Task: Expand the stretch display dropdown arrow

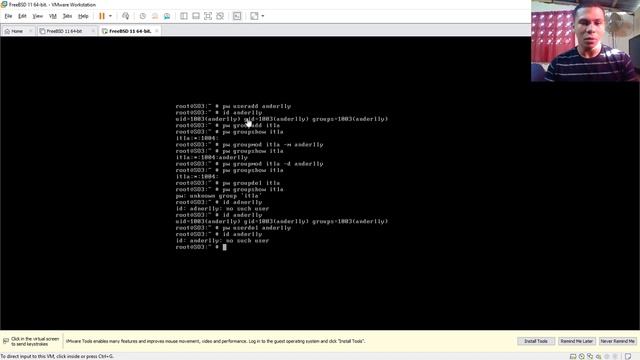Action: point(263,16)
